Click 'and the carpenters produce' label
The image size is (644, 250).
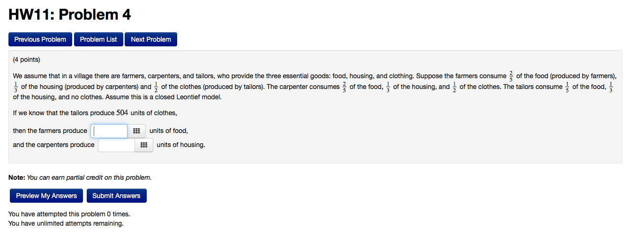(x=54, y=145)
